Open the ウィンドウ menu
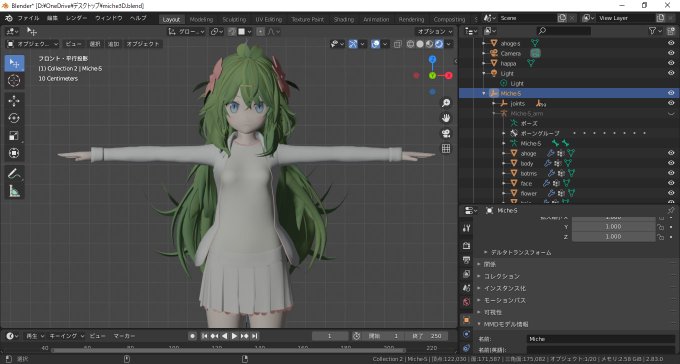The height and width of the screenshot is (364, 680). (108, 18)
